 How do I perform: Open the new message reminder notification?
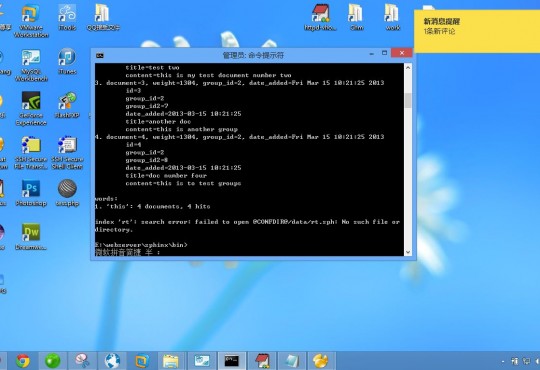(477, 31)
